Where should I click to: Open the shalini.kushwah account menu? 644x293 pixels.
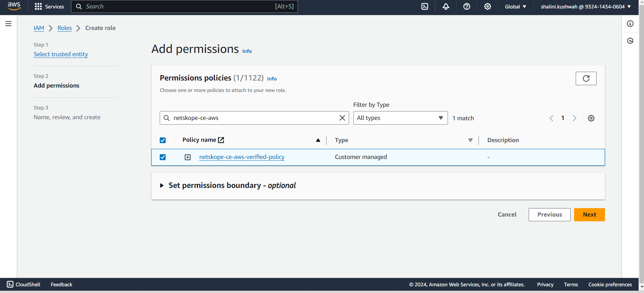click(x=585, y=6)
